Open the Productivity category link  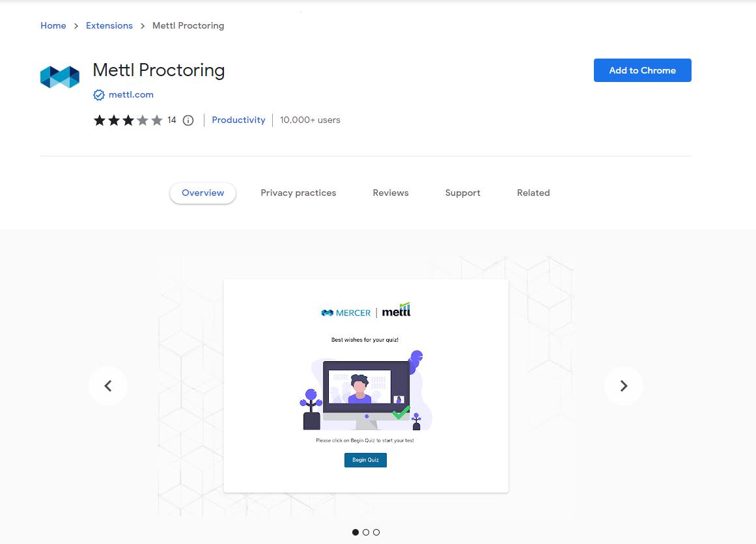tap(239, 120)
